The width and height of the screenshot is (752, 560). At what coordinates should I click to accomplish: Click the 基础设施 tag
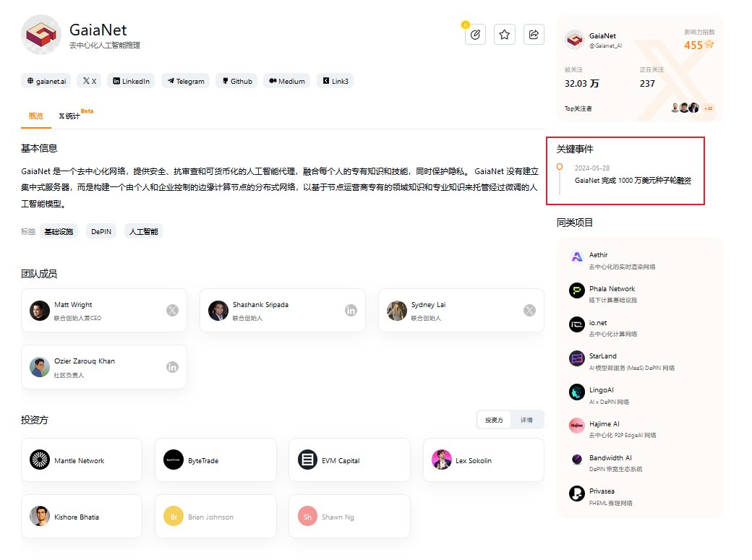59,231
